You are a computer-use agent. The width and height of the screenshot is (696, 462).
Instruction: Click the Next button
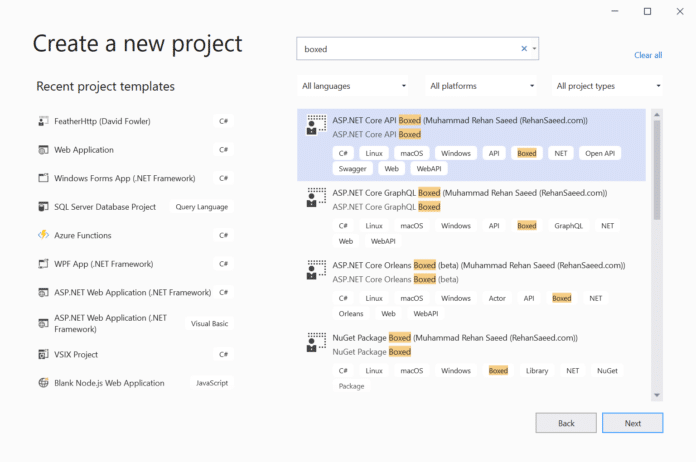point(633,423)
